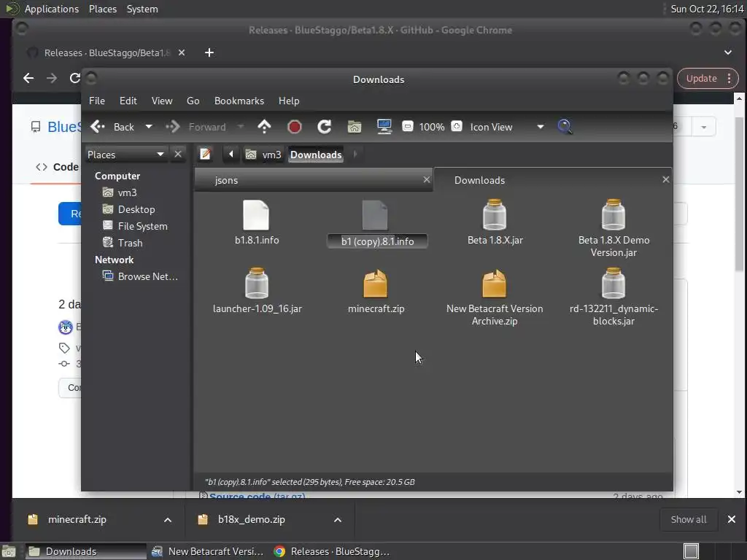Click Chrome three-dot menu icon
Viewport: 747px width, 560px height.
(x=729, y=79)
